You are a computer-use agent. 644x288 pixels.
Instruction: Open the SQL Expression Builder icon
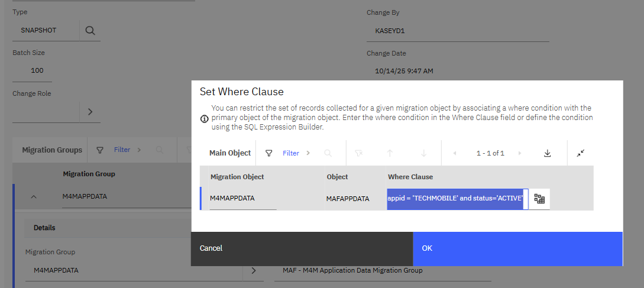point(539,199)
